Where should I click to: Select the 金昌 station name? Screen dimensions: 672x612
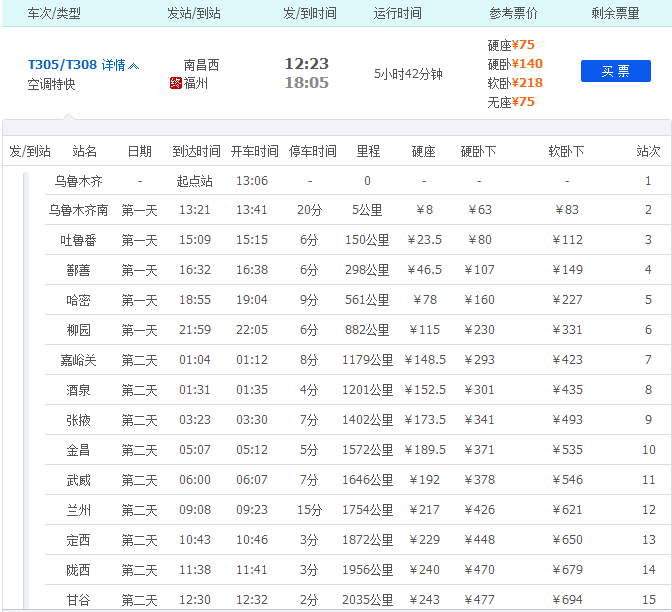pos(78,450)
